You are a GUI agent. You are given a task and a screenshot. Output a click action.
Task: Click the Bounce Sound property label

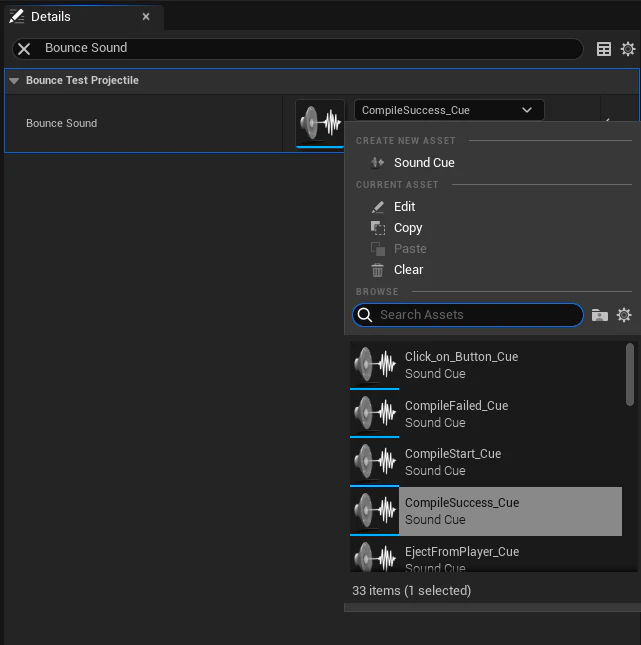(62, 123)
